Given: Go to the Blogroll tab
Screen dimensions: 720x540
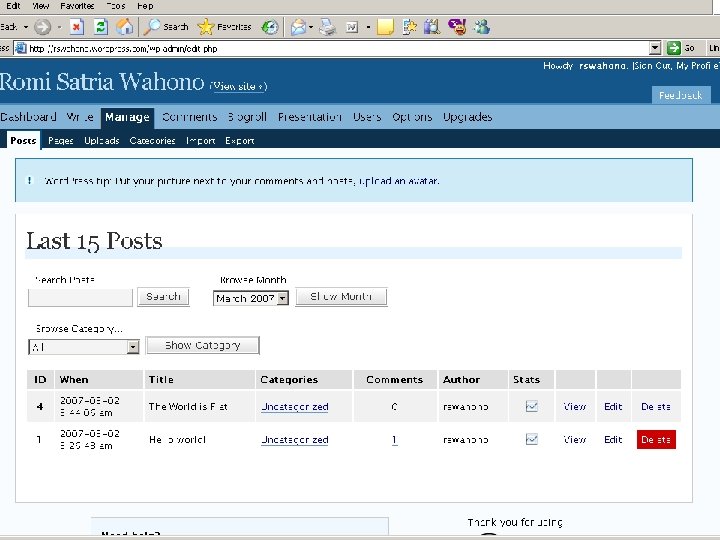Looking at the screenshot, I should 247,117.
